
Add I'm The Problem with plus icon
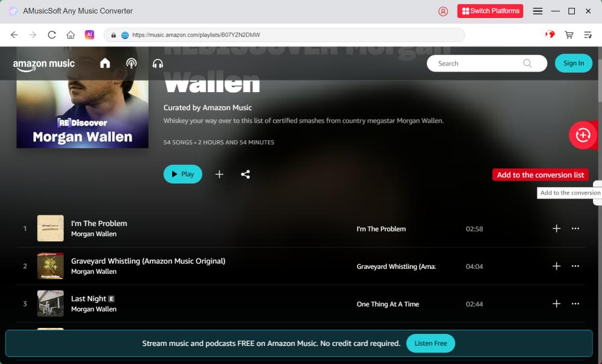click(556, 229)
